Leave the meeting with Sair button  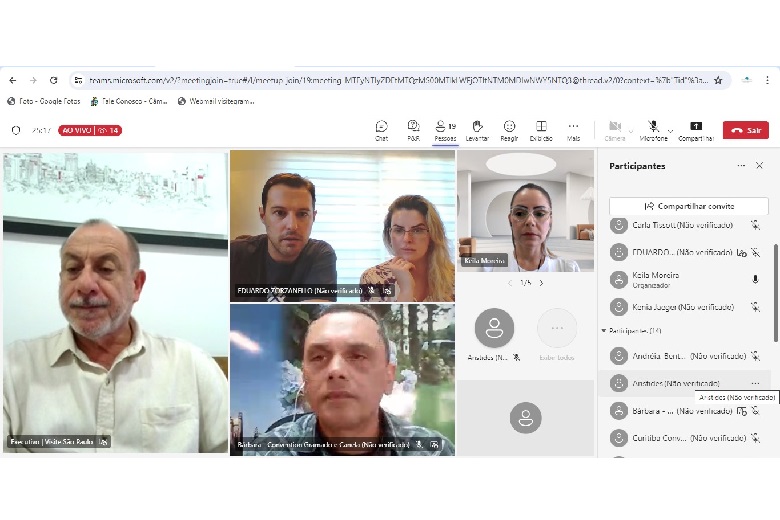(747, 130)
